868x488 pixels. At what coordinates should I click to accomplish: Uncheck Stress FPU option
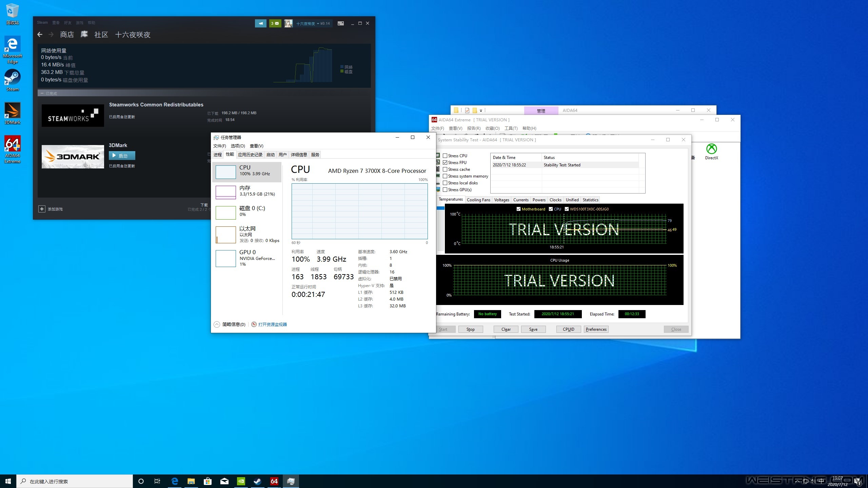445,163
